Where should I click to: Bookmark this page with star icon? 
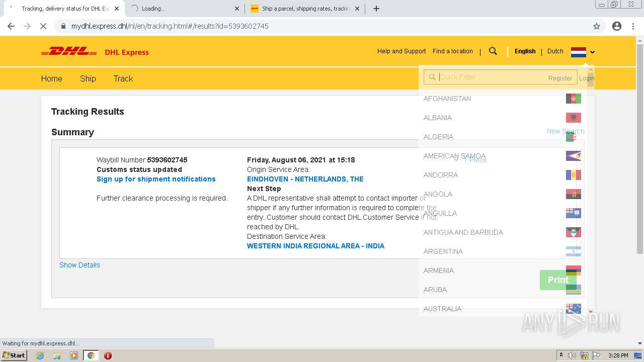597,26
